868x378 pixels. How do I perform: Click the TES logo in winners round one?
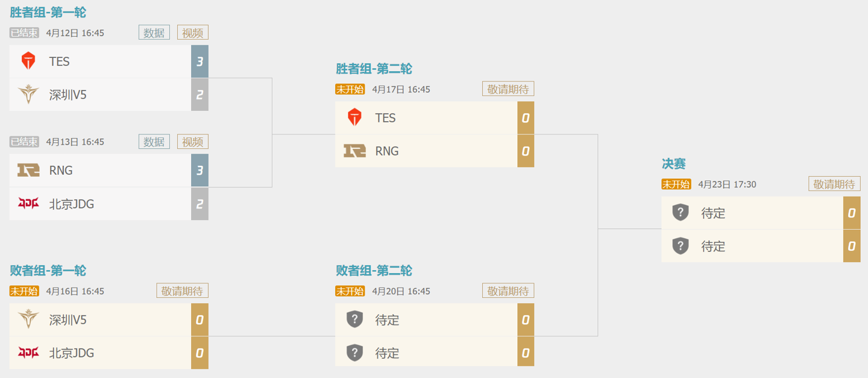(x=28, y=61)
